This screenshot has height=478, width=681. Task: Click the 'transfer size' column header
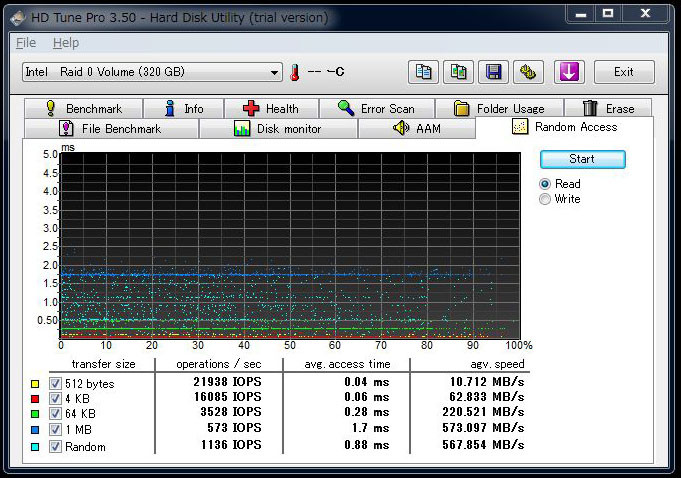click(103, 364)
